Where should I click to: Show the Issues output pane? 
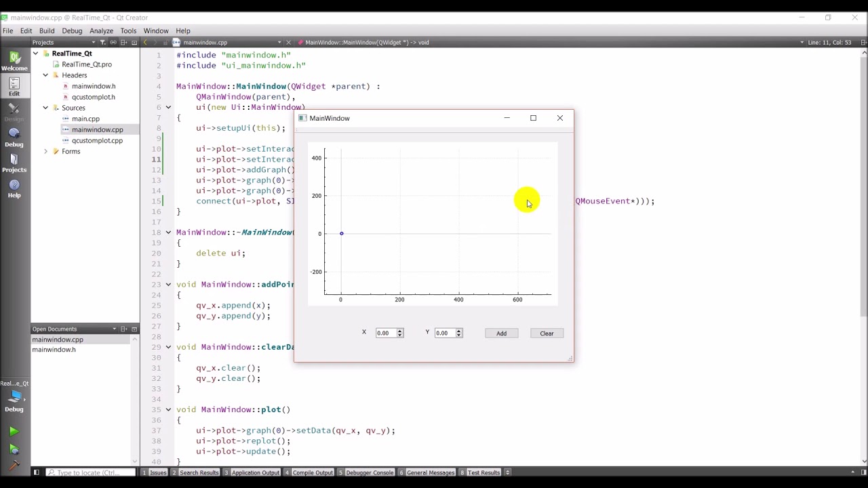155,472
